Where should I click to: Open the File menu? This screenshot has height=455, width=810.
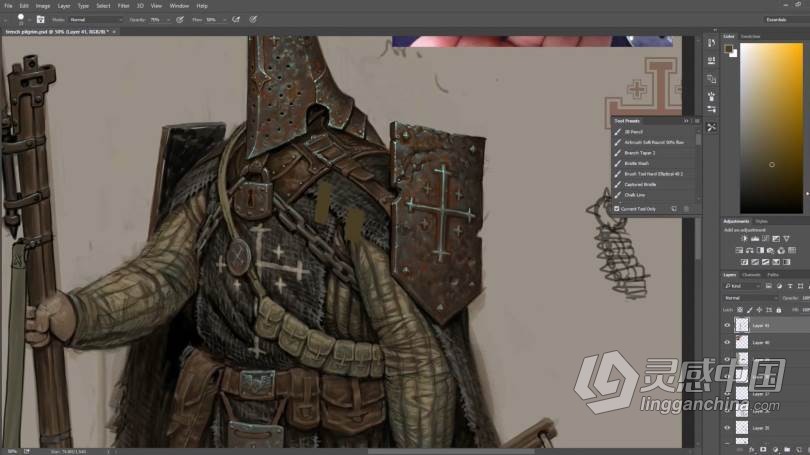[8, 6]
